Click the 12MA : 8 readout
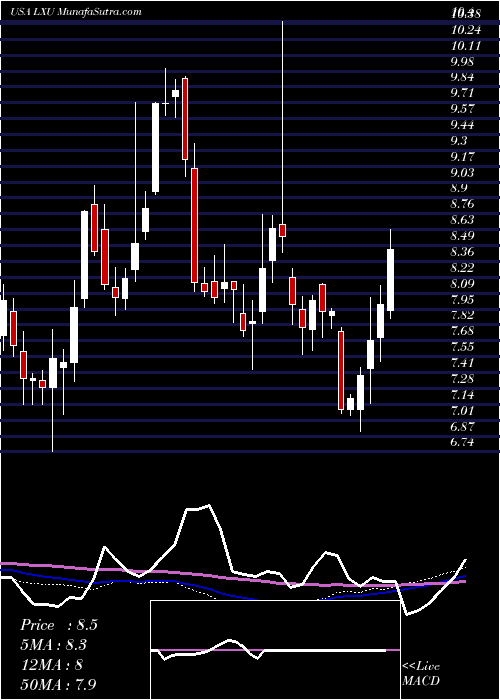 click(51, 664)
